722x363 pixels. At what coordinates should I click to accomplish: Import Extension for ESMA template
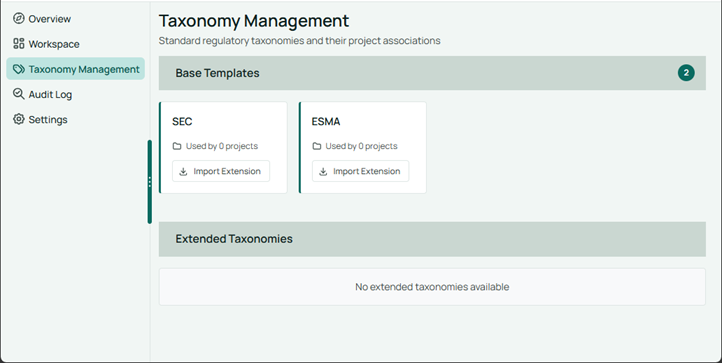(361, 171)
